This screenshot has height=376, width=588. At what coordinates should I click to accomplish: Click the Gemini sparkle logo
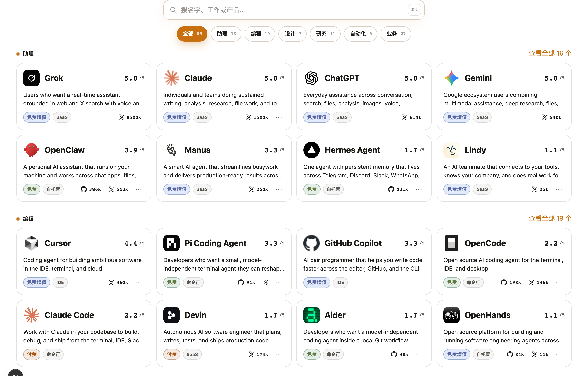[x=451, y=78]
